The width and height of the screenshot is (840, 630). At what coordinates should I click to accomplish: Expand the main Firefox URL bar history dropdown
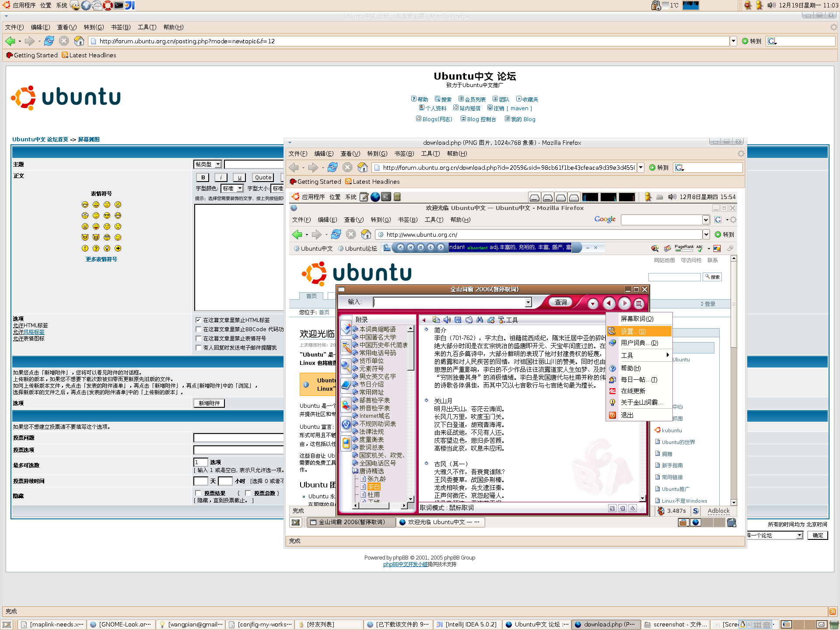[x=733, y=41]
